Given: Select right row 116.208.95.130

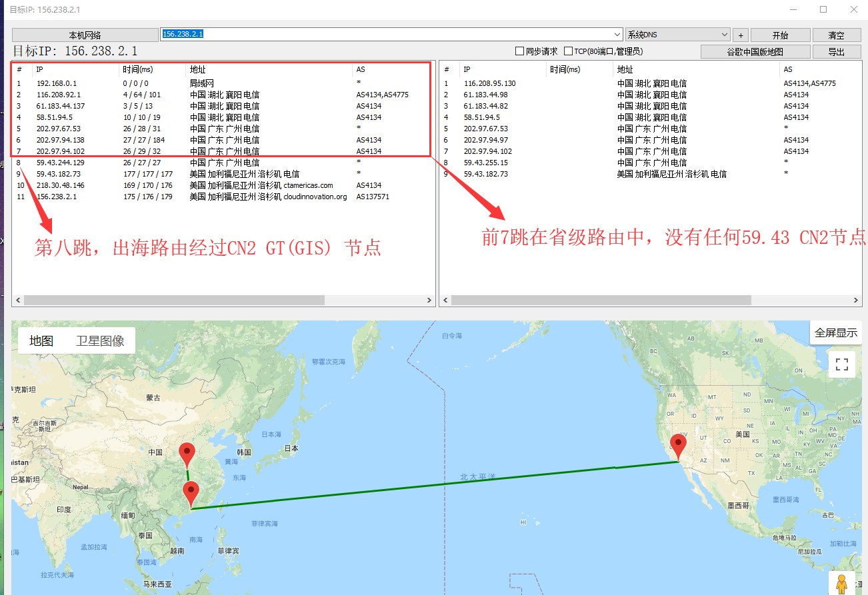Looking at the screenshot, I should click(651, 83).
